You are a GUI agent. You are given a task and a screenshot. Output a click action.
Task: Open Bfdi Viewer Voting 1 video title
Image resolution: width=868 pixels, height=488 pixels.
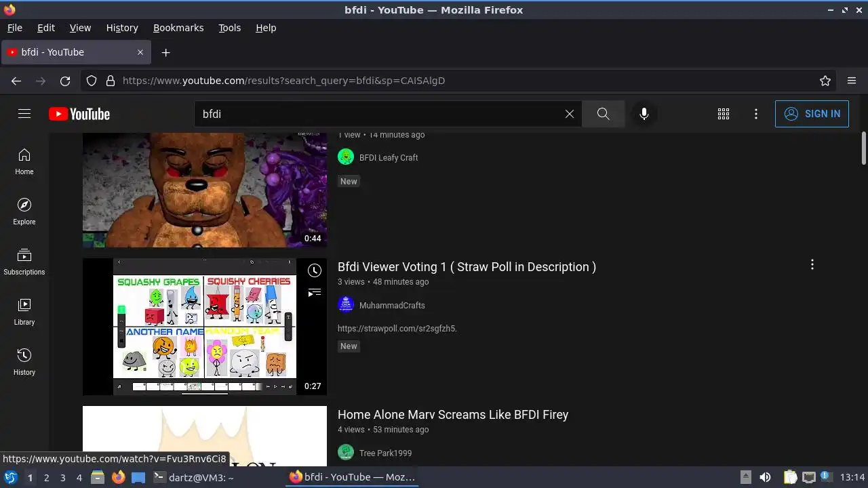click(467, 267)
